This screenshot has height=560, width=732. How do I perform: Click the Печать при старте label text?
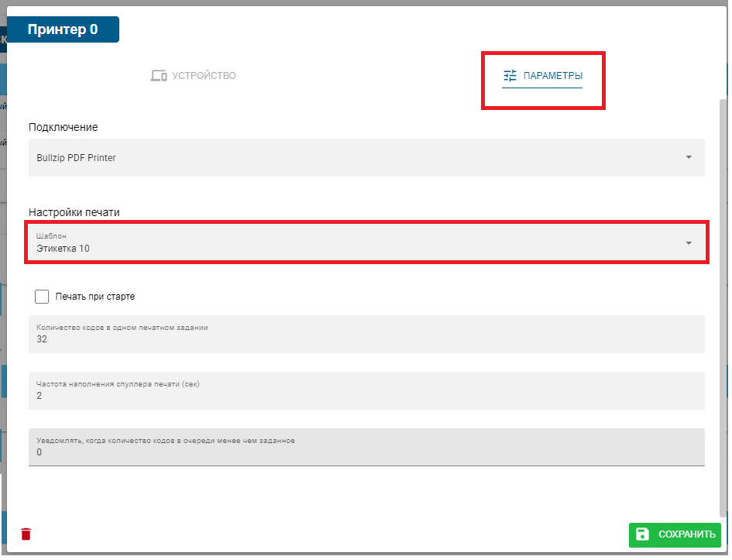tap(95, 297)
